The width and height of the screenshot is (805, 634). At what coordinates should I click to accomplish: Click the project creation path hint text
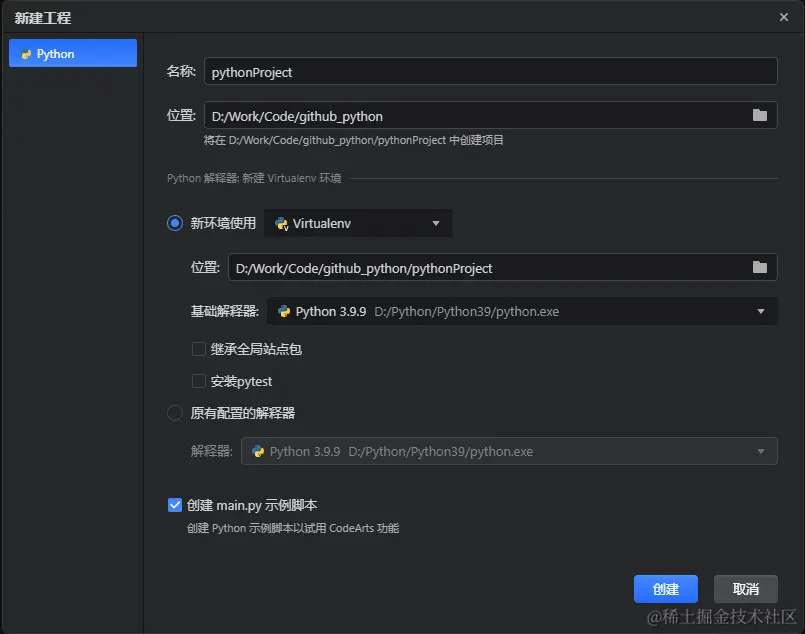353,140
